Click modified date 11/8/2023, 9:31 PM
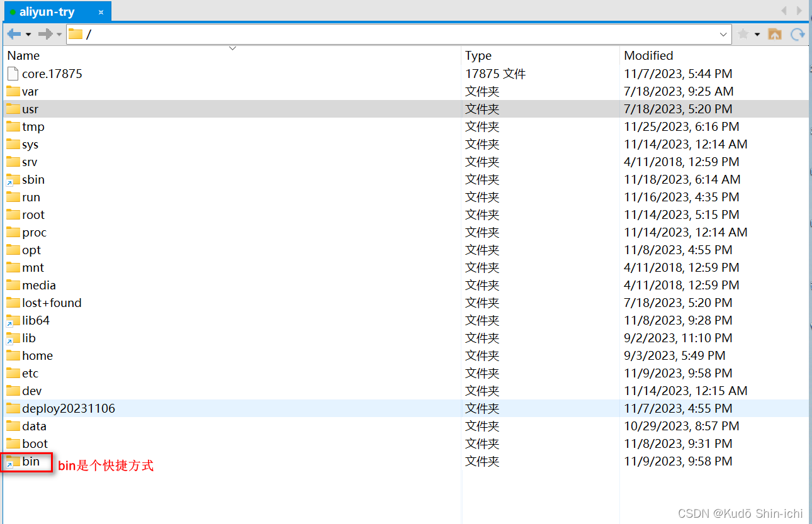Image resolution: width=812 pixels, height=524 pixels. coord(679,443)
